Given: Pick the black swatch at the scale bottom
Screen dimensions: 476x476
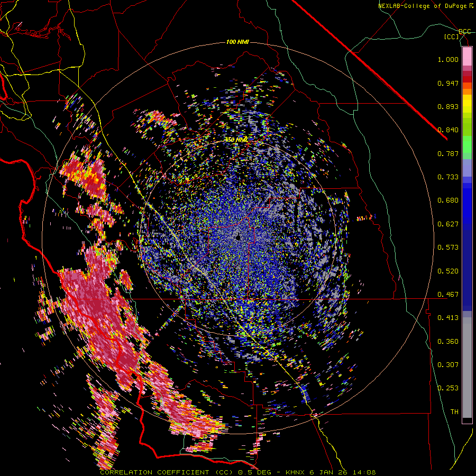Looking at the screenshot, I should click(x=467, y=421).
